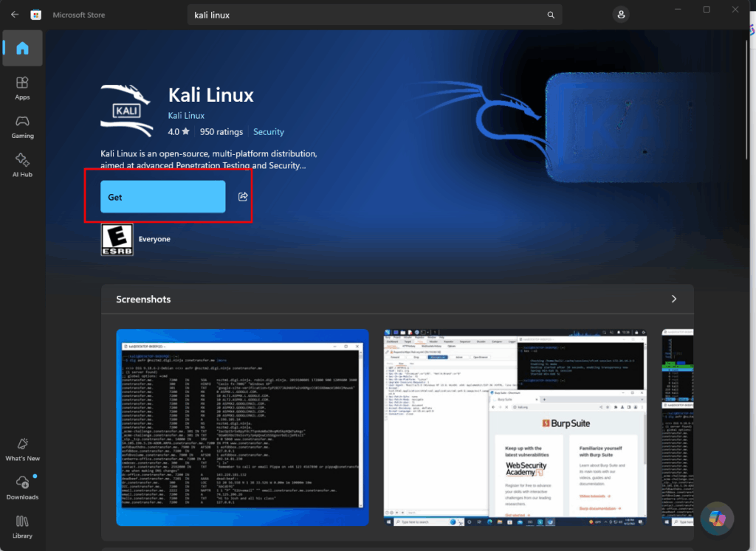
Task: Click the search magnifier icon
Action: [x=551, y=15]
